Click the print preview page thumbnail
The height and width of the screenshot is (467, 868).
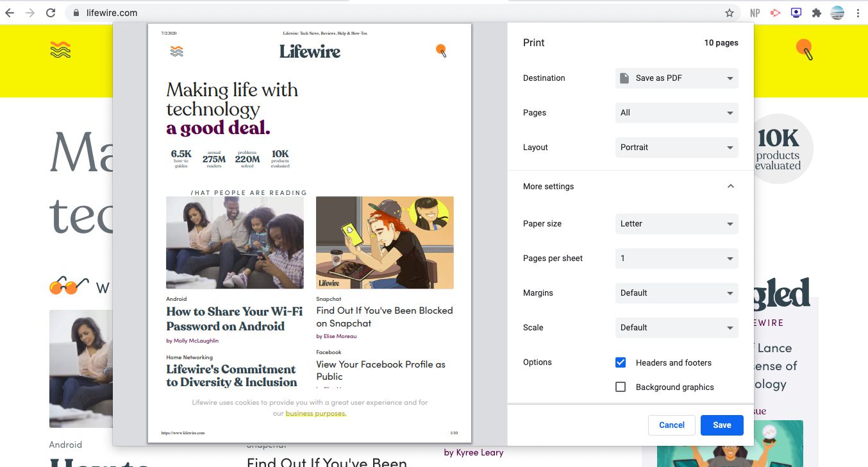pyautogui.click(x=310, y=234)
